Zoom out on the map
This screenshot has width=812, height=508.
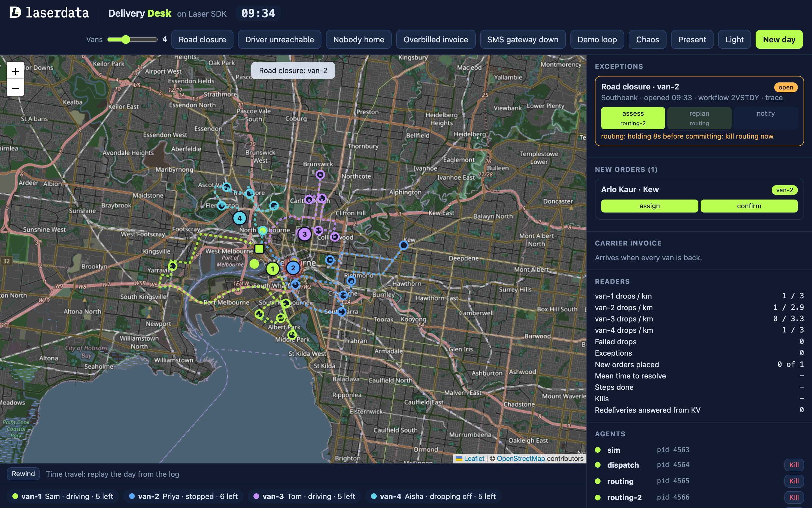(x=15, y=88)
